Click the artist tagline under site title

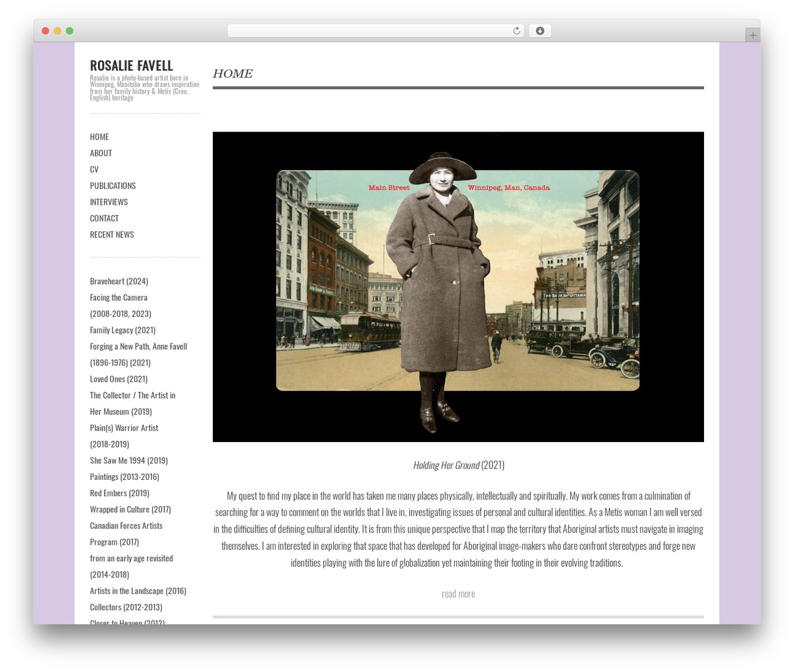tap(145, 87)
